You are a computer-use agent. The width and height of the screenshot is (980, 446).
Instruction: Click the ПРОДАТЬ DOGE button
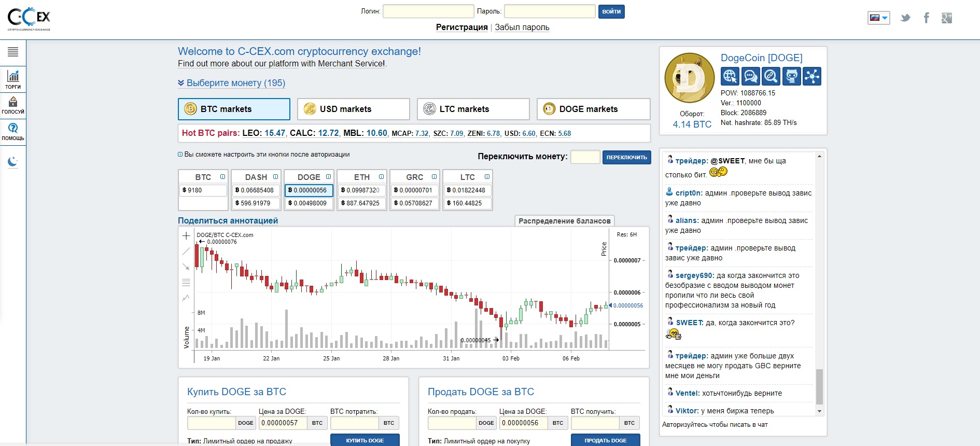(x=606, y=440)
